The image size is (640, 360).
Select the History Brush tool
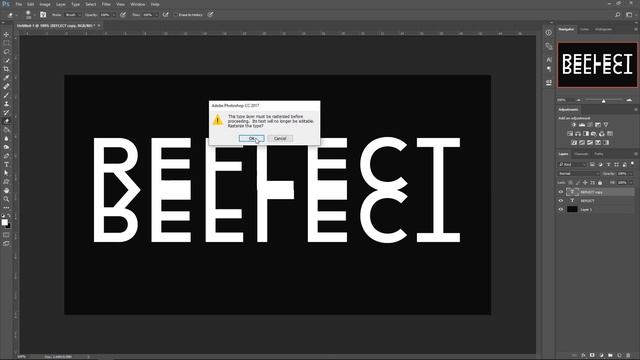[6, 112]
